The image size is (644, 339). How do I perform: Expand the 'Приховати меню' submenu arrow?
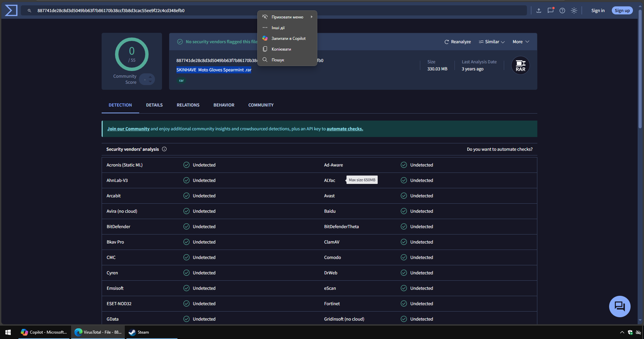[312, 17]
